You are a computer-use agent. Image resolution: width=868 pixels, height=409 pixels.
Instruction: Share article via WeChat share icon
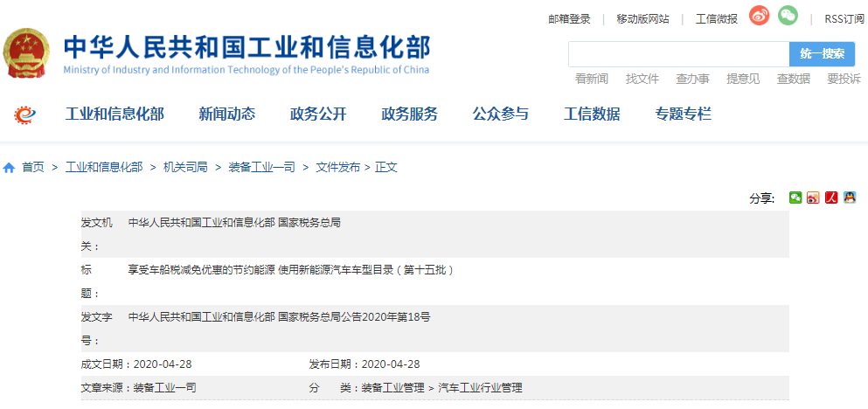click(795, 198)
